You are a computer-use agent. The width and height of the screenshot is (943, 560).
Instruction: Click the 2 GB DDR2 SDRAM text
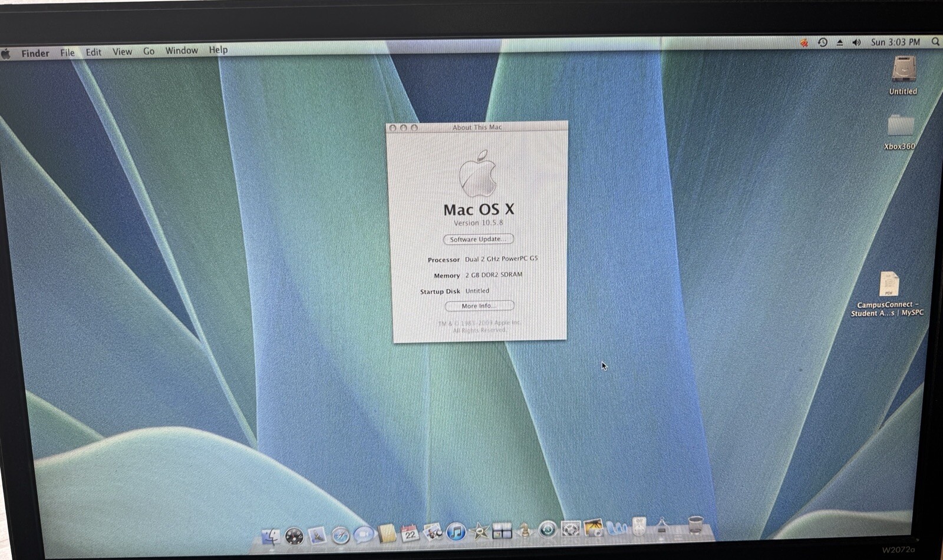coord(494,274)
